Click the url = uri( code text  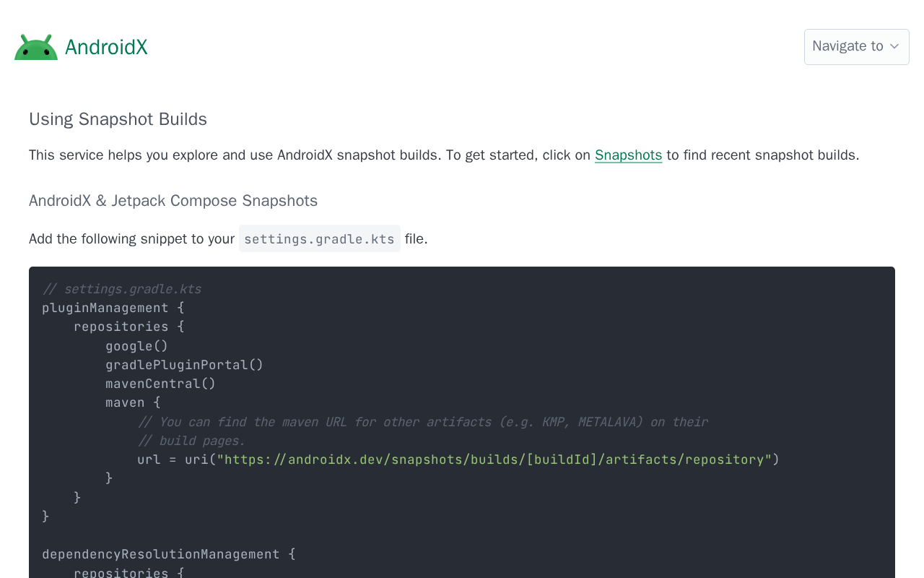tap(176, 460)
